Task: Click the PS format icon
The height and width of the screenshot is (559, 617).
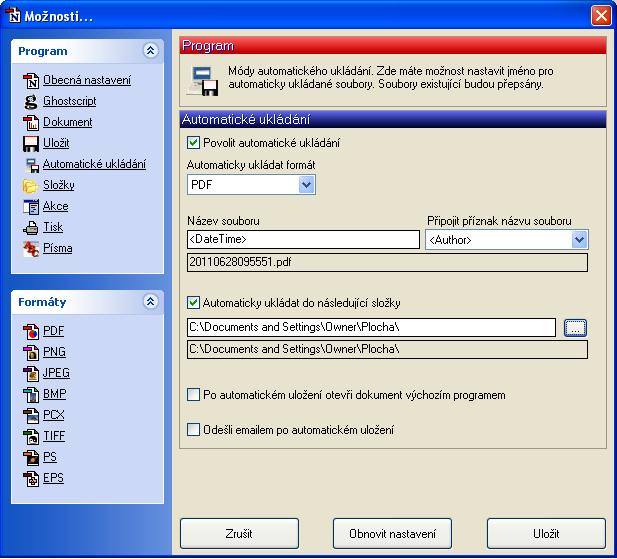Action: click(31, 458)
